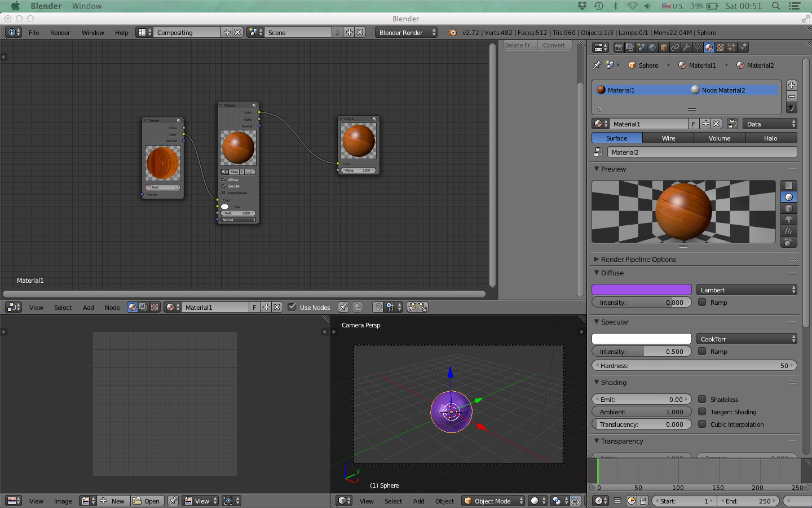
Task: Remove the material slot with minus button
Action: coord(792,97)
